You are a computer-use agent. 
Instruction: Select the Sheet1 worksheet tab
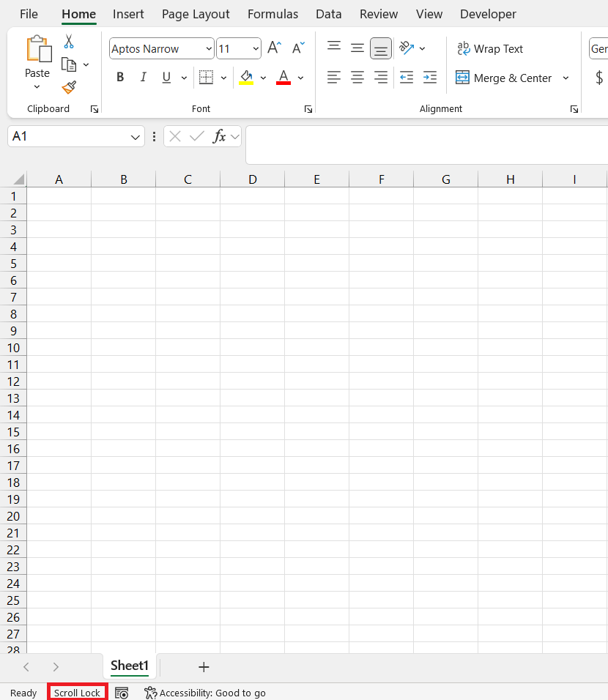(x=130, y=666)
